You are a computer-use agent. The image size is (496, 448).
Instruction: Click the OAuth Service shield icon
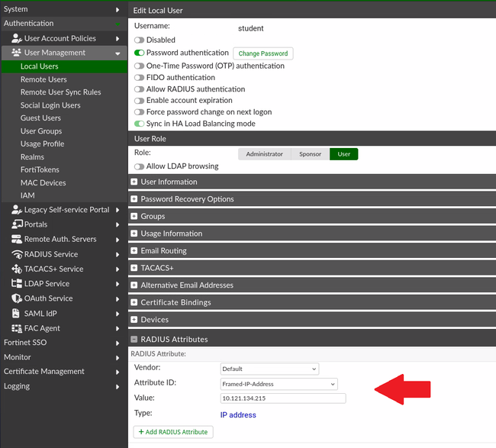[17, 298]
